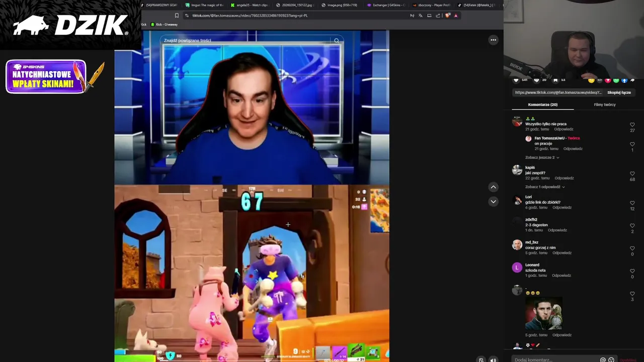Image resolution: width=644 pixels, height=362 pixels.
Task: Click the 'Kick - Giveaway' bookmark
Action: click(164, 24)
